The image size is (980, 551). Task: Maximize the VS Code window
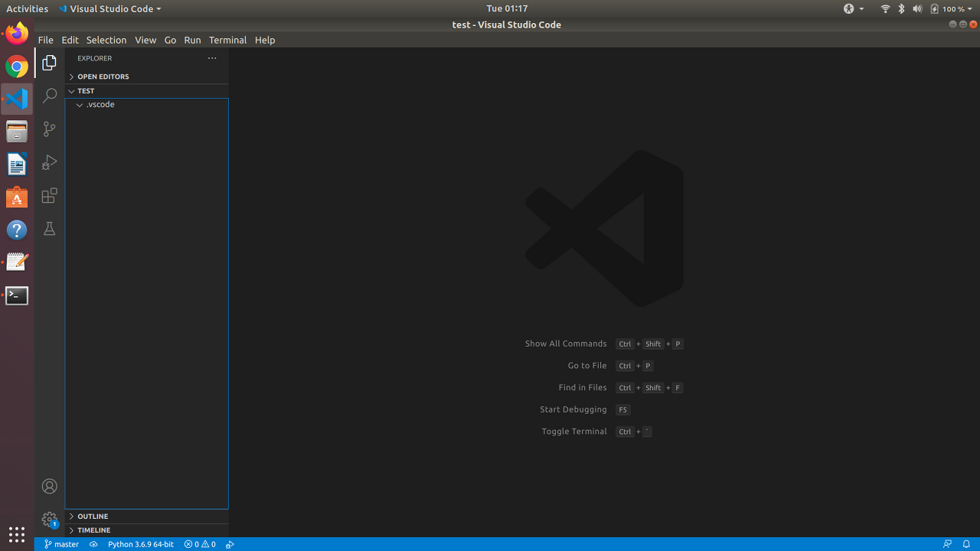[963, 24]
